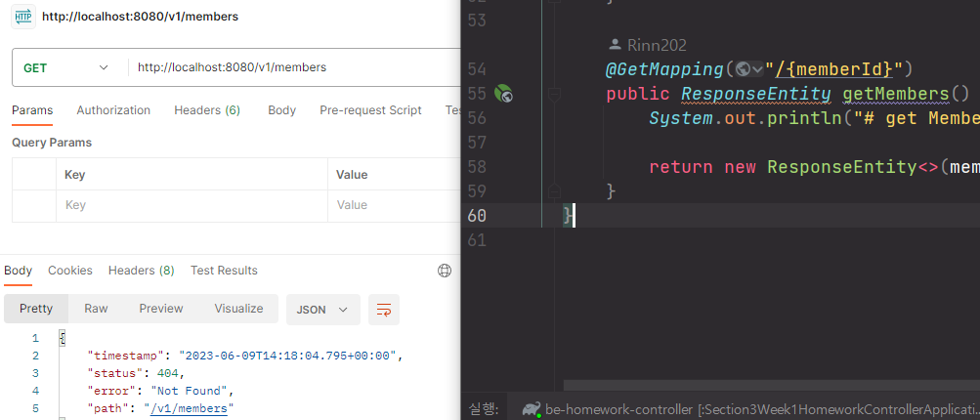This screenshot has width=980, height=420.
Task: Select the Raw response view
Action: tap(97, 309)
